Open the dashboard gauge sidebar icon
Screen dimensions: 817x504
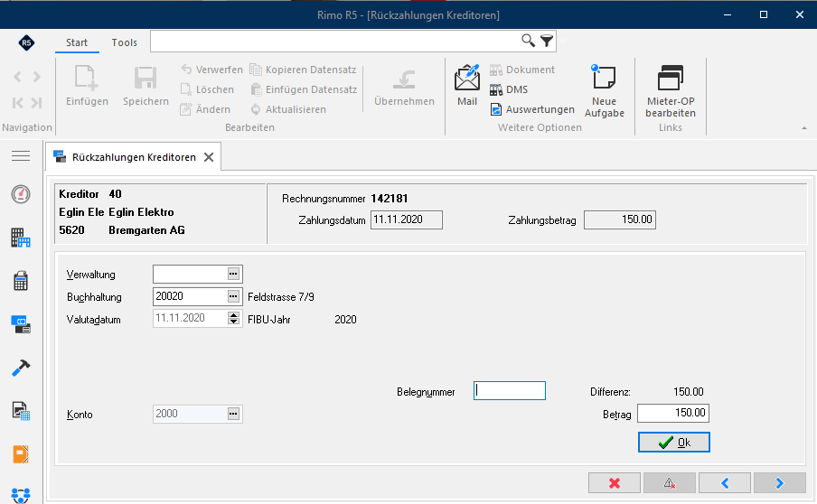point(21,194)
